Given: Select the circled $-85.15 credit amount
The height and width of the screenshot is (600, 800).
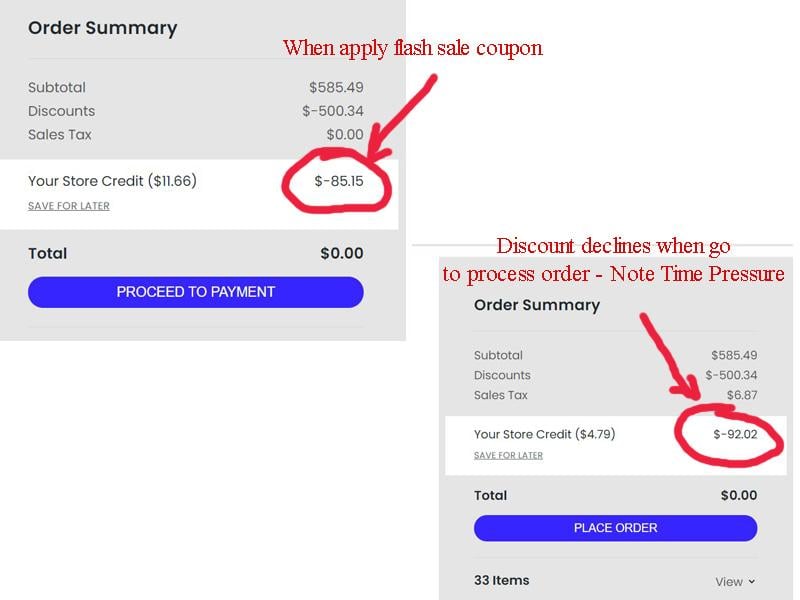Looking at the screenshot, I should 338,182.
